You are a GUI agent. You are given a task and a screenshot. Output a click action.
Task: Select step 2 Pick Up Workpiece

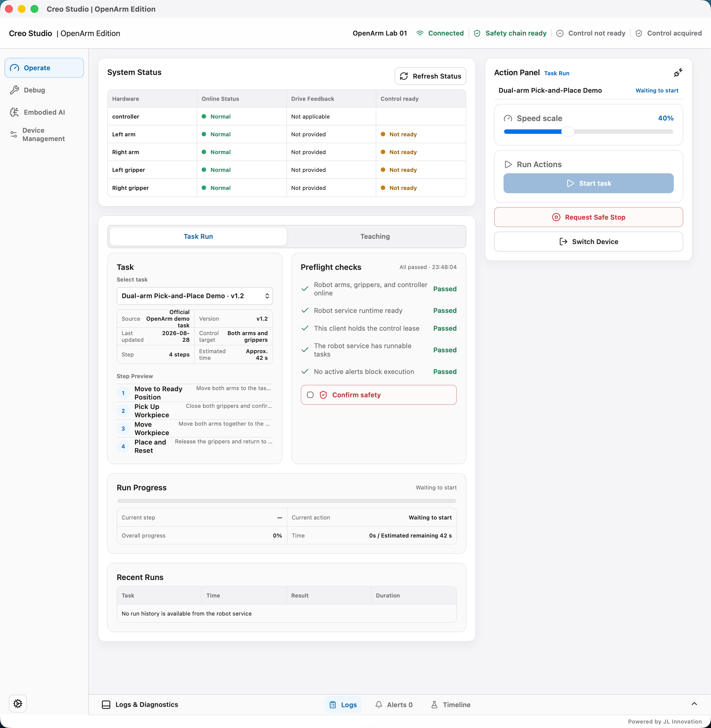pyautogui.click(x=195, y=411)
